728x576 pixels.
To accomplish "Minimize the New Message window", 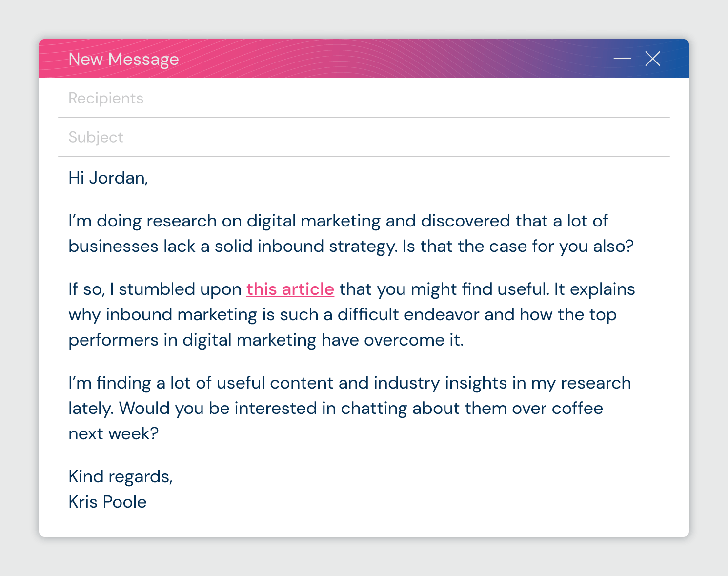I will (622, 59).
